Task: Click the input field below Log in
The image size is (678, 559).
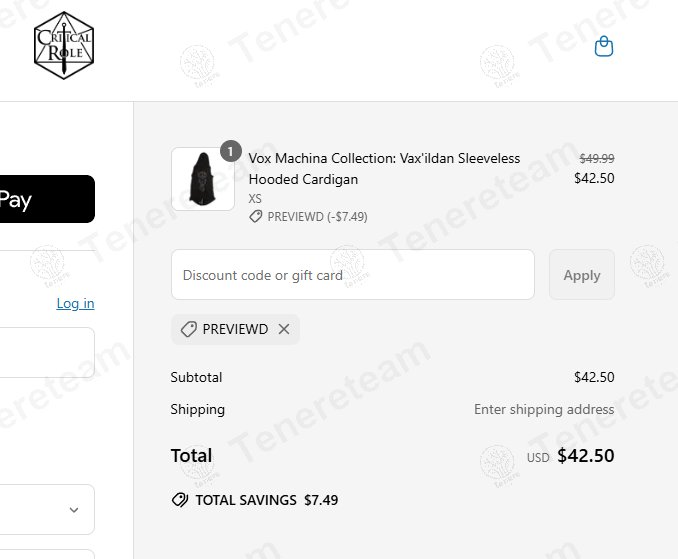Action: tap(47, 353)
